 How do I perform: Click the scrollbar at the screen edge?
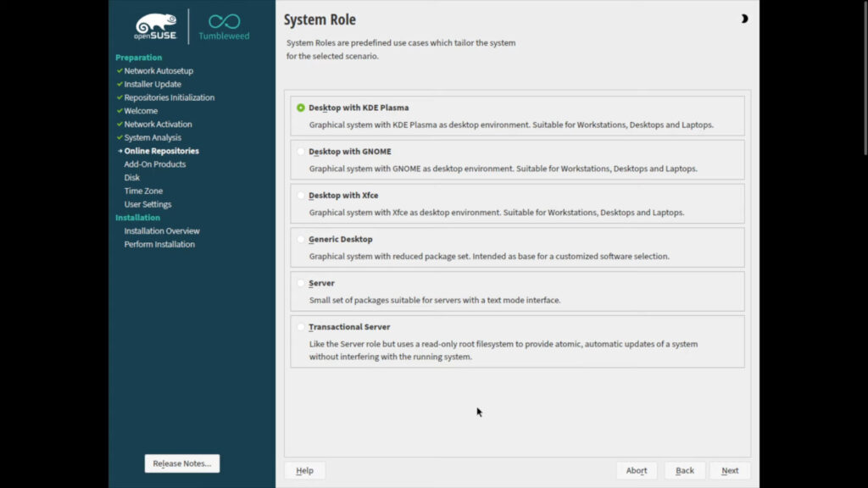click(865, 77)
